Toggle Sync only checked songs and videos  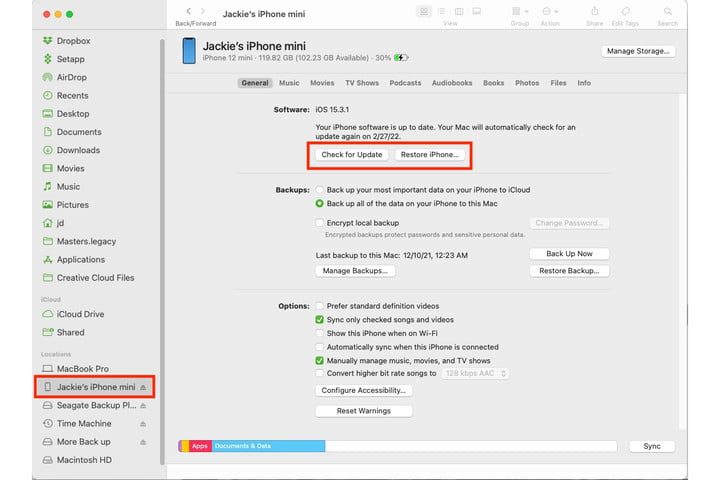pos(319,319)
